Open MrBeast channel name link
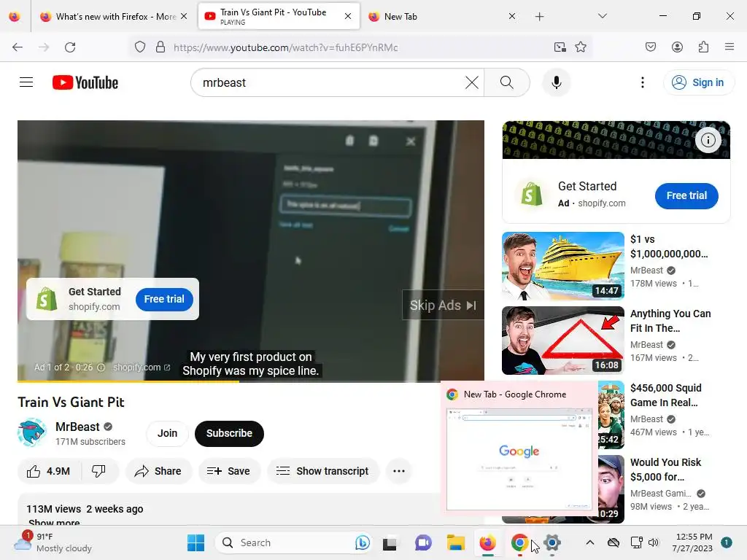The width and height of the screenshot is (747, 560). (x=77, y=427)
